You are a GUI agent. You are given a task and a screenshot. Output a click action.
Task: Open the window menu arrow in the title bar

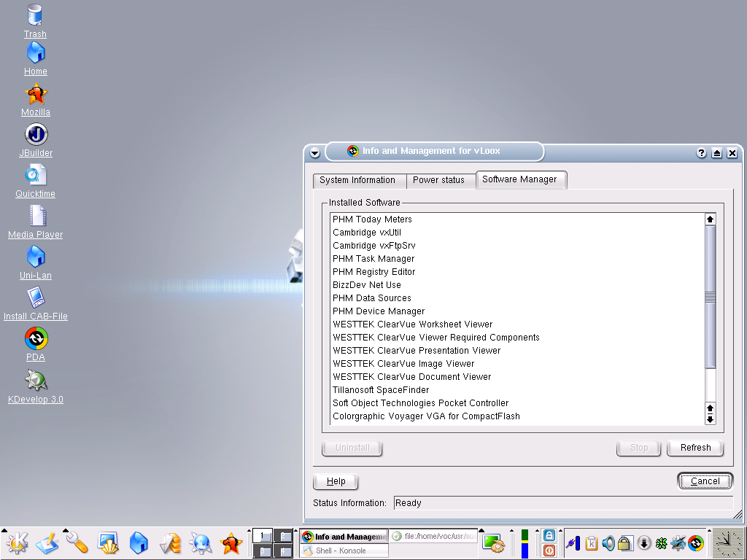(x=314, y=153)
